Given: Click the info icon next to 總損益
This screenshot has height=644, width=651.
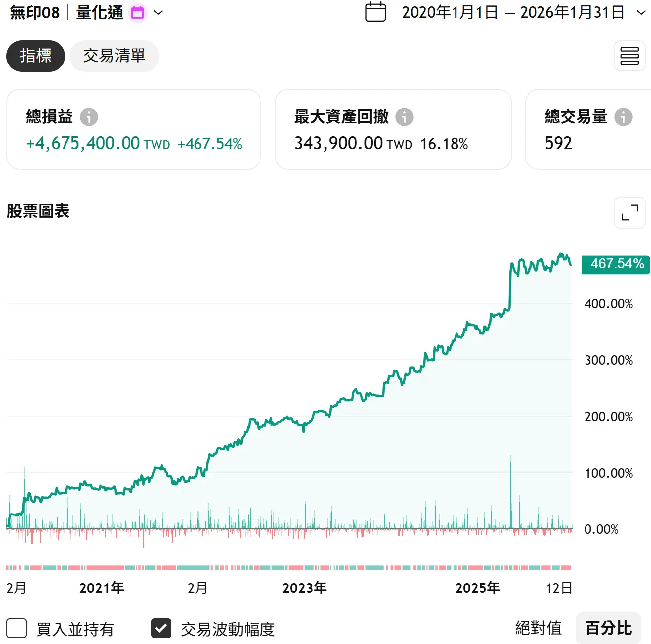Looking at the screenshot, I should click(x=89, y=117).
